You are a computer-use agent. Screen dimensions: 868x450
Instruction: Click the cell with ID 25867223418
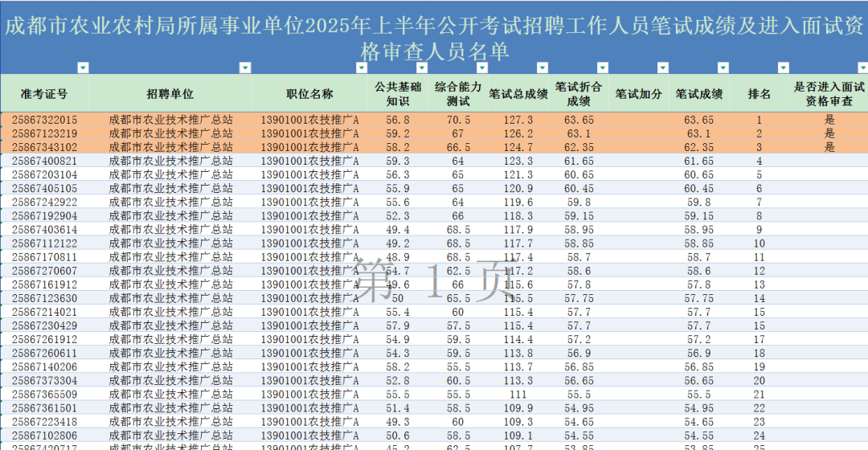(x=45, y=422)
